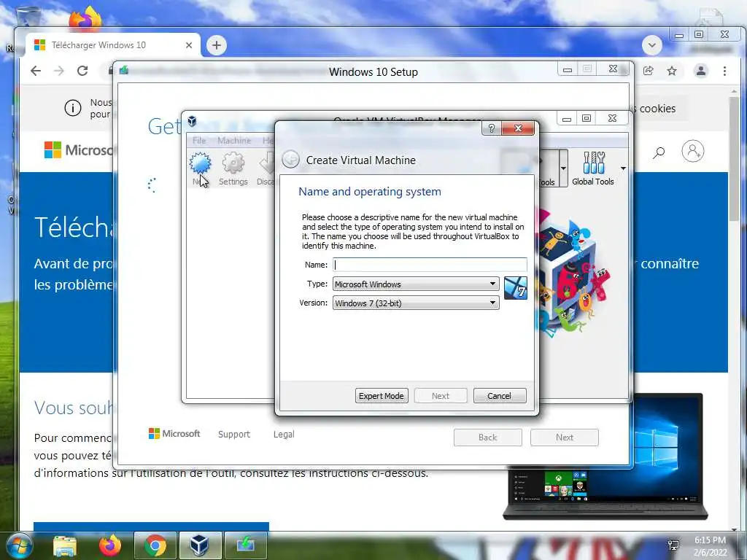Switch to Chrome in the taskbar

click(155, 545)
